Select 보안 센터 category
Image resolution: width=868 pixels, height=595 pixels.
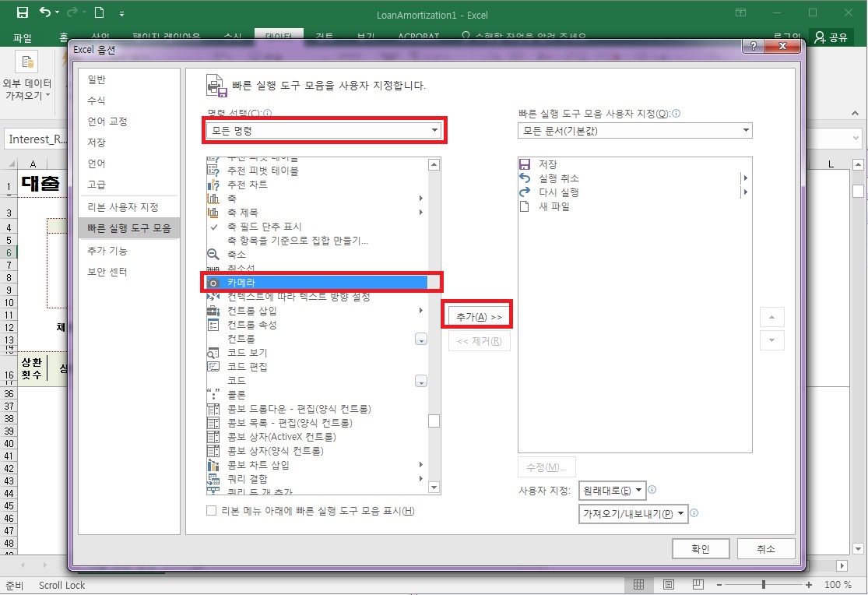pyautogui.click(x=129, y=272)
